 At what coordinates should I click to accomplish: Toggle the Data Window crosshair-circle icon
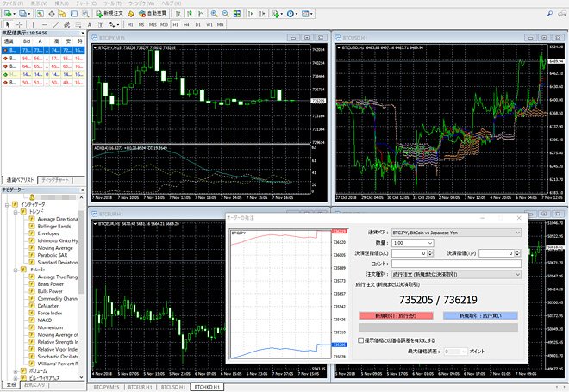pyautogui.click(x=52, y=14)
